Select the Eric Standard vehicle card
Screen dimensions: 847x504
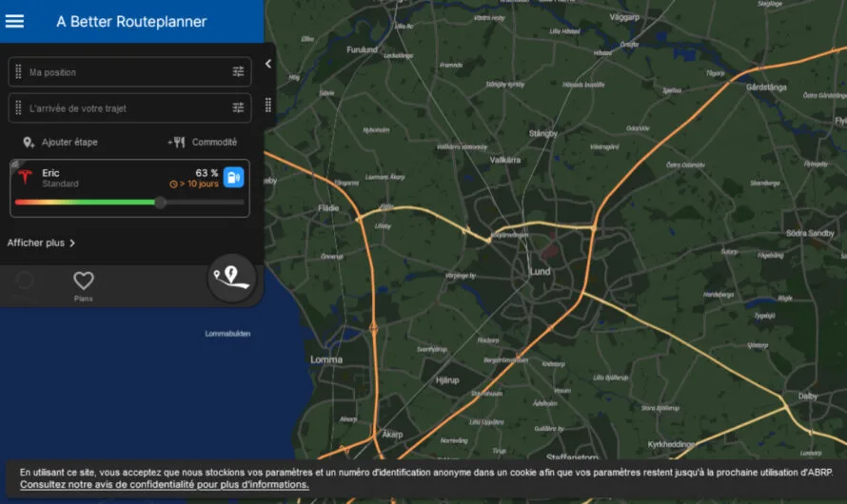(x=129, y=188)
